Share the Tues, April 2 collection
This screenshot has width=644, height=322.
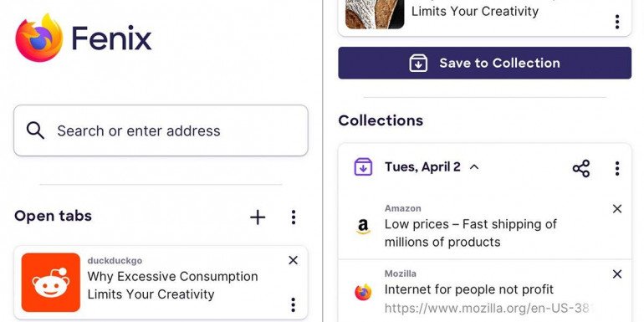click(x=581, y=168)
